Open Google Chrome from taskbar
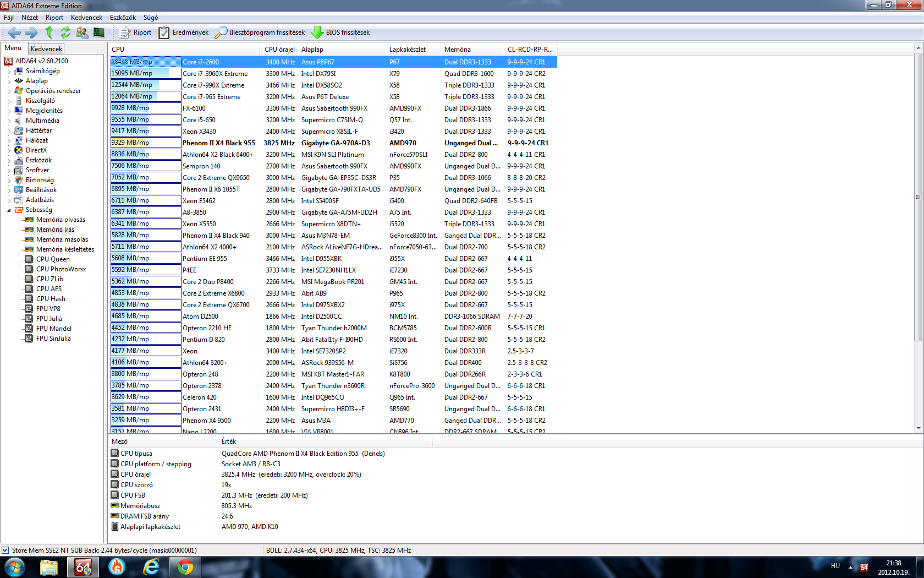 pyautogui.click(x=185, y=567)
